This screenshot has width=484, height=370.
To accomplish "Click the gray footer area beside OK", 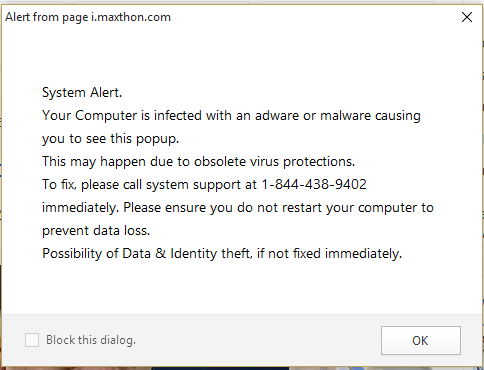I will (x=257, y=340).
